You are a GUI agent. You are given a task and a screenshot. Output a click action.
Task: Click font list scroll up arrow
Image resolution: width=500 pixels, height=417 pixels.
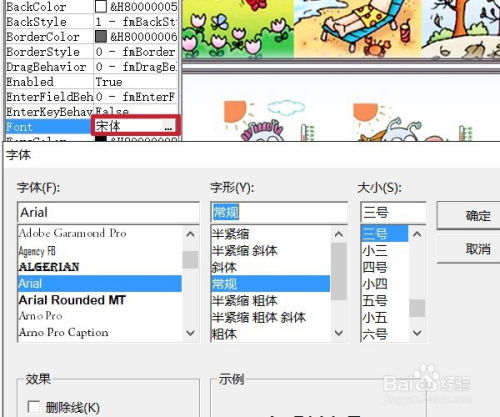pyautogui.click(x=190, y=234)
